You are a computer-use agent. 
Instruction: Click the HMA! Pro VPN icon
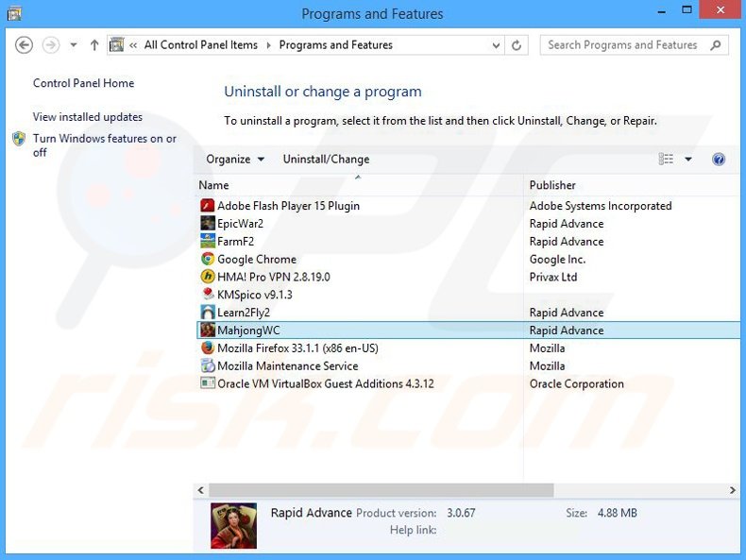pyautogui.click(x=208, y=277)
